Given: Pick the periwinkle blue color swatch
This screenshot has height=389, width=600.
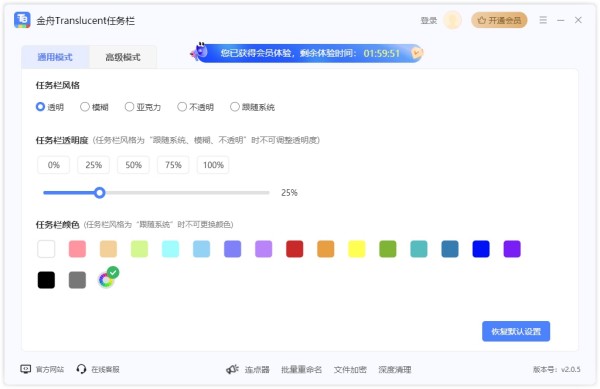Looking at the screenshot, I should point(233,249).
